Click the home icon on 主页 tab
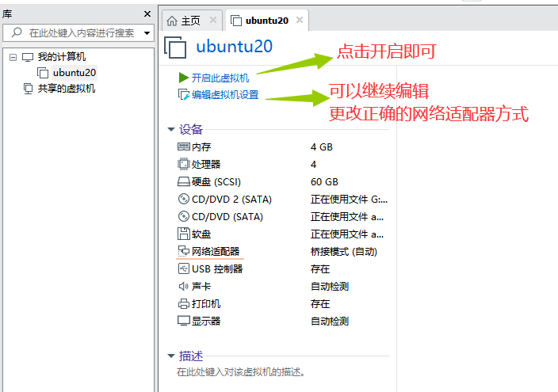The width and height of the screenshot is (558, 392). coord(172,21)
